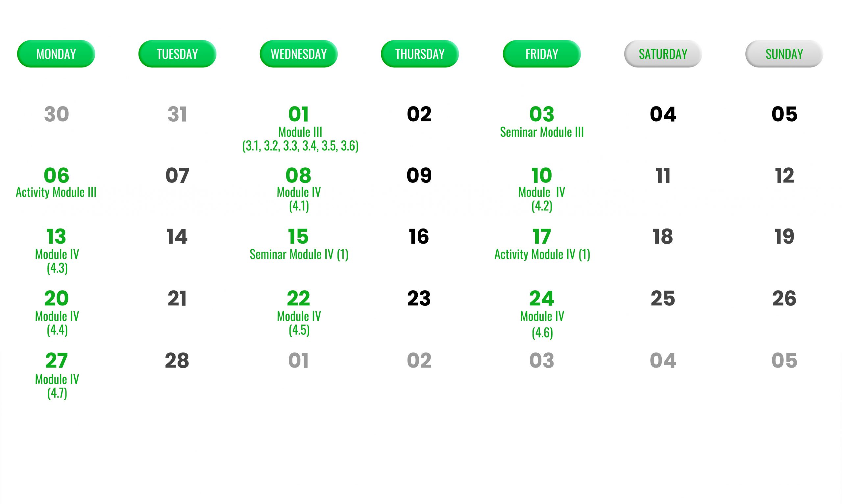
Task: Click Module IV (4.6) under the 24
Action: click(x=542, y=325)
